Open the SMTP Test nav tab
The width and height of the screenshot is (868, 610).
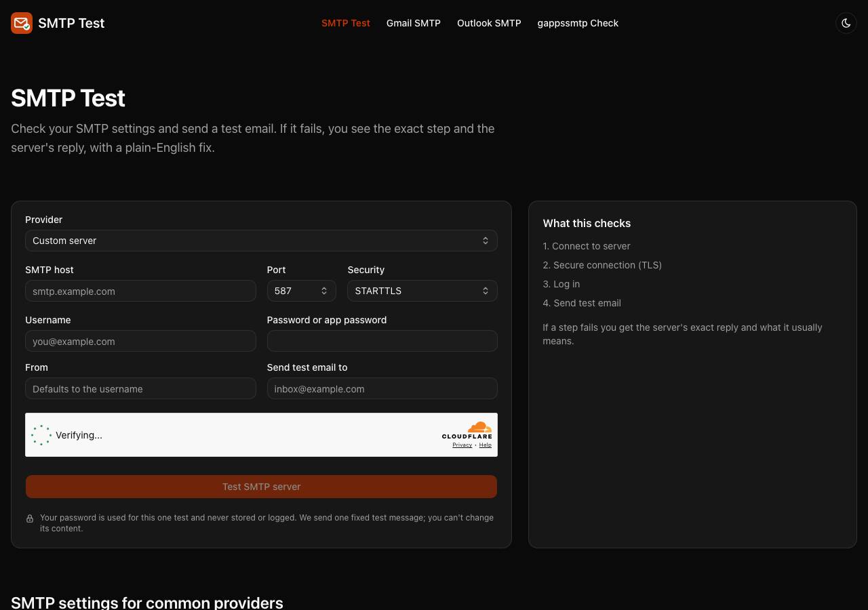[x=346, y=23]
